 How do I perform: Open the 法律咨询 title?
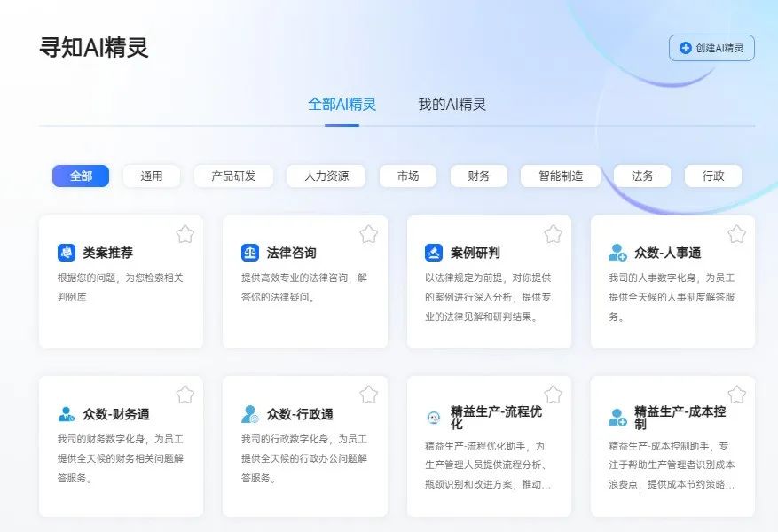point(291,253)
